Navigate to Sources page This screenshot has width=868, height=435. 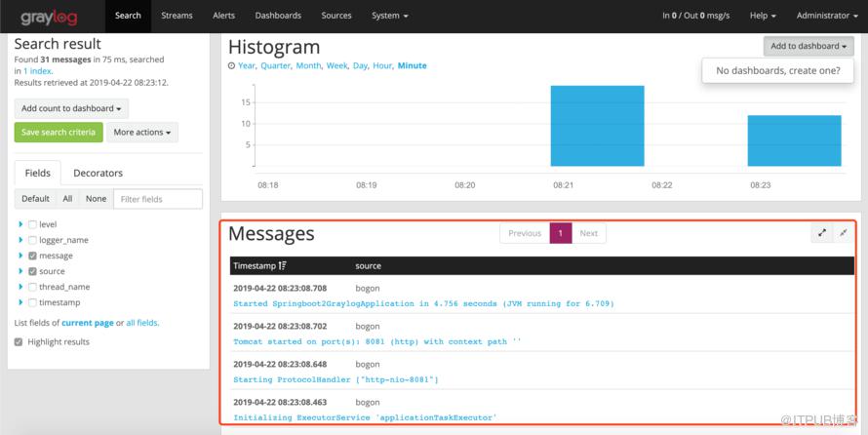click(336, 16)
